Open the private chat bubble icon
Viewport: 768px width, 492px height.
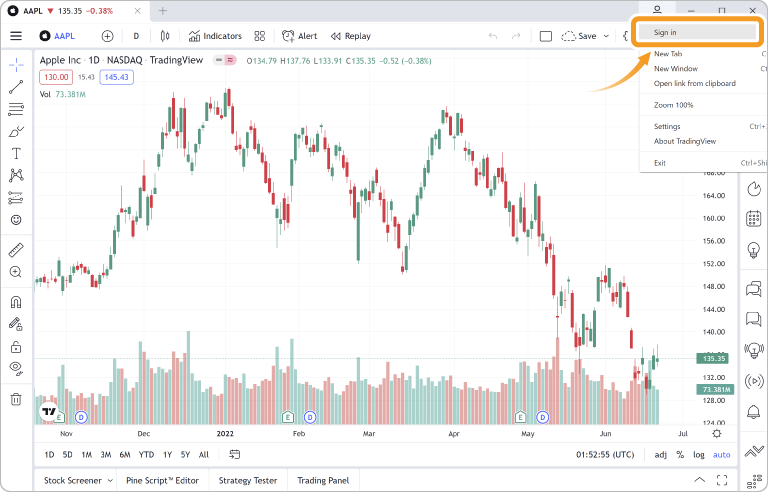point(754,319)
